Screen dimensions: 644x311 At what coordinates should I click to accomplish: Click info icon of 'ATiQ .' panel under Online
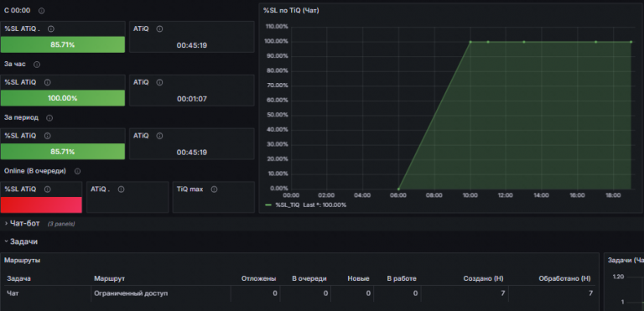coord(121,189)
